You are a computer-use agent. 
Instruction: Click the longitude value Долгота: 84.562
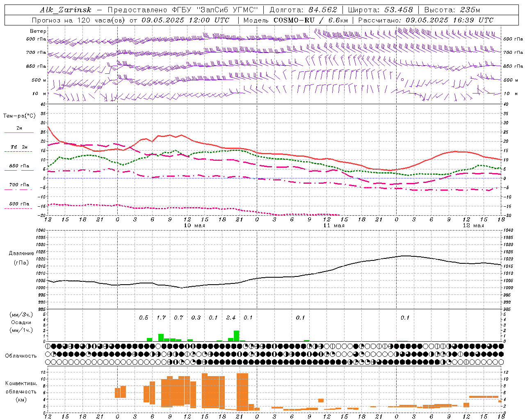pos(303,10)
